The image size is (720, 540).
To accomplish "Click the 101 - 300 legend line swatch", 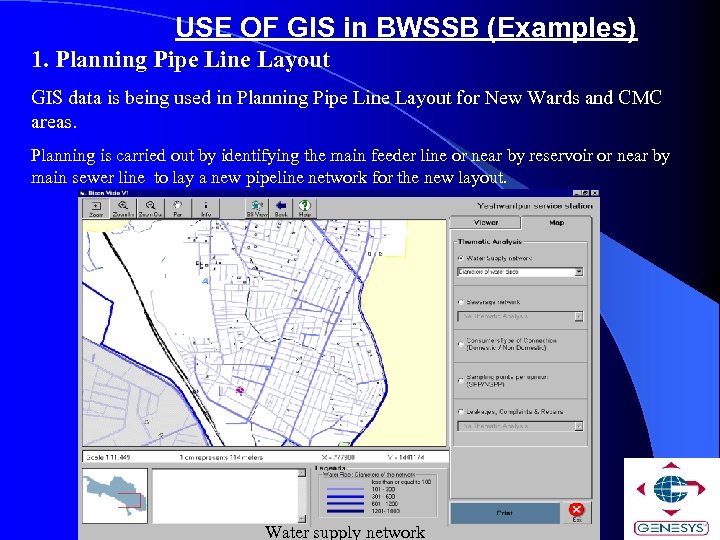I will coord(345,490).
